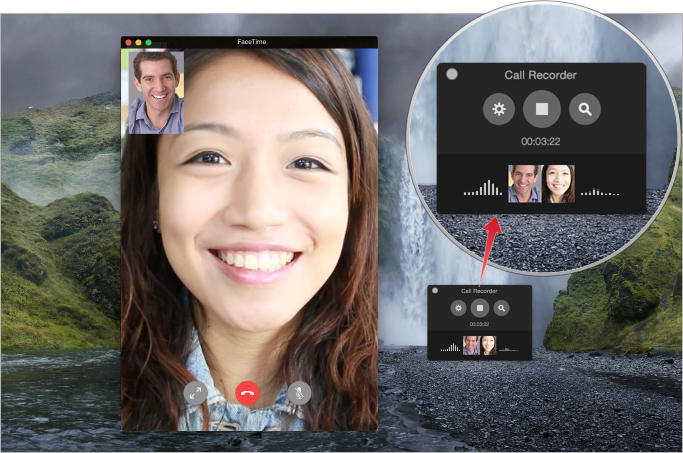
Task: Click the right audio level meter in magnified recorder
Action: point(599,192)
